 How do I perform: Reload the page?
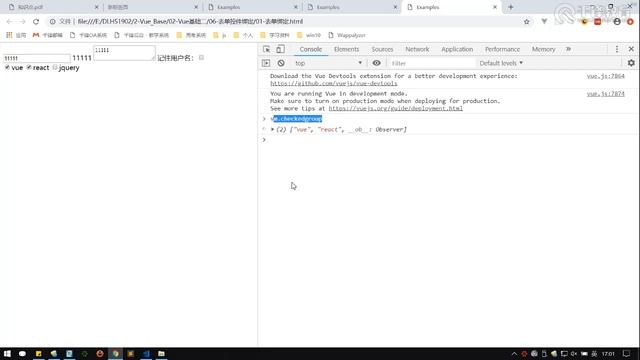(36, 22)
